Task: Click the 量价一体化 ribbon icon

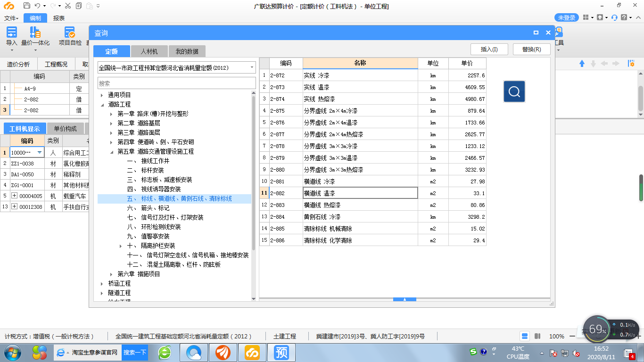Action: [x=35, y=32]
